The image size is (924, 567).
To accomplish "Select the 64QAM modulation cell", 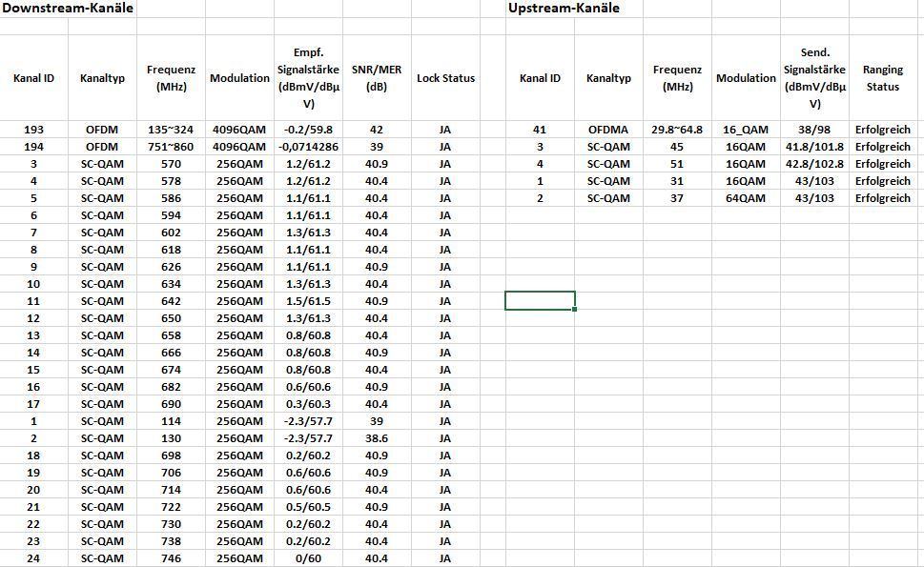I will point(746,198).
